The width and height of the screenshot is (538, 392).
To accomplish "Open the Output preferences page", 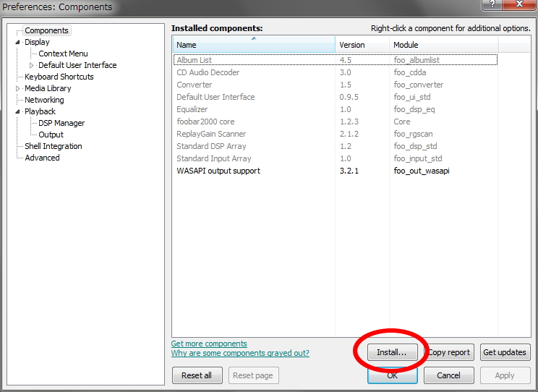I will coord(51,135).
